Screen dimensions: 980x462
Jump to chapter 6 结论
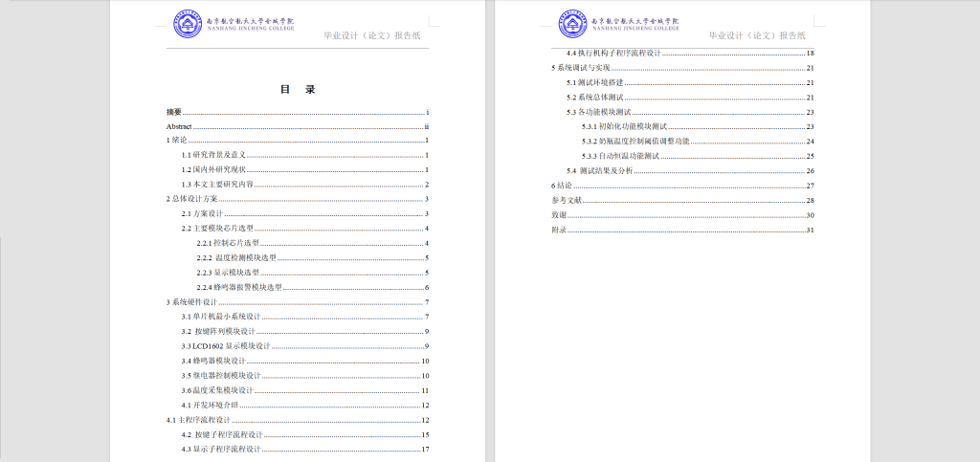pyautogui.click(x=682, y=186)
